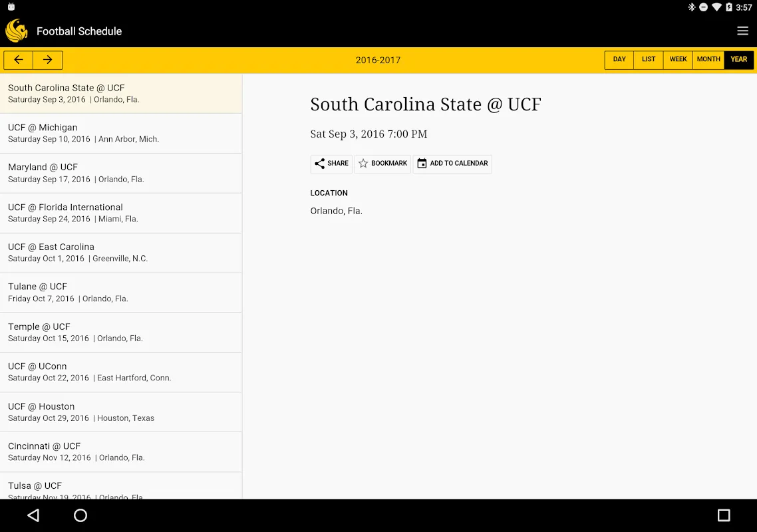This screenshot has width=757, height=532.
Task: Select the Maryland @ UCF game entry
Action: [120, 174]
